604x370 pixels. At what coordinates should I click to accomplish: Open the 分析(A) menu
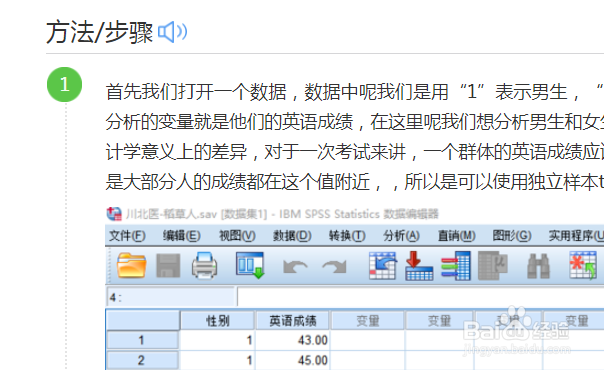click(x=401, y=236)
